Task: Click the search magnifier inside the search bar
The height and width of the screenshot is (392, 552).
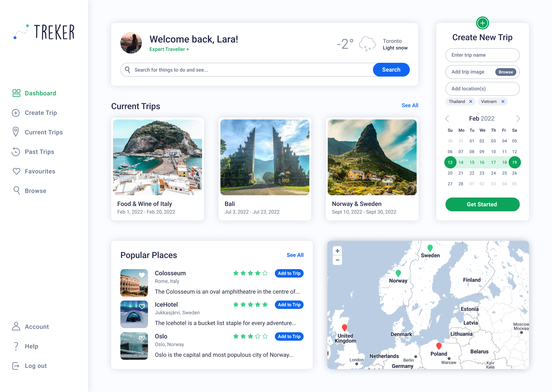Action: (x=128, y=69)
